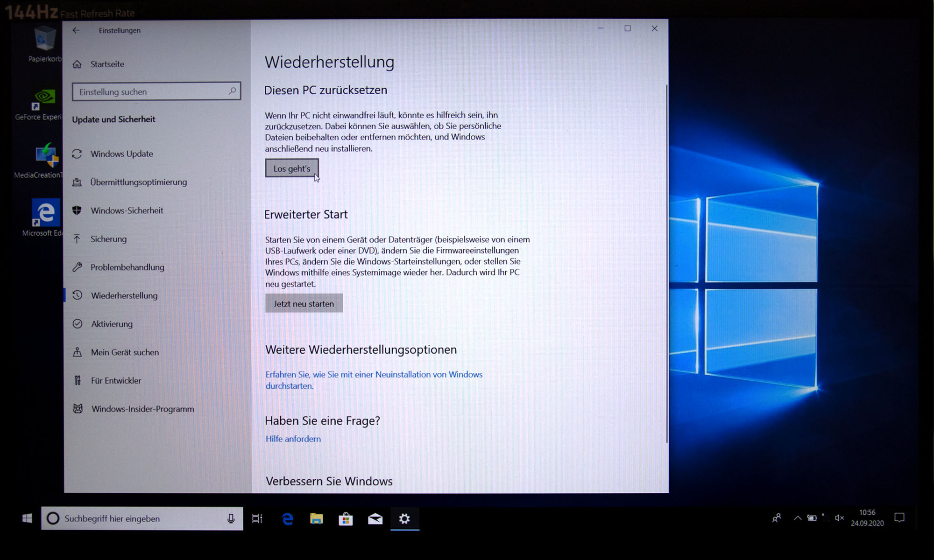Click the back arrow in Einstellungen
The width and height of the screenshot is (934, 560).
(x=76, y=30)
